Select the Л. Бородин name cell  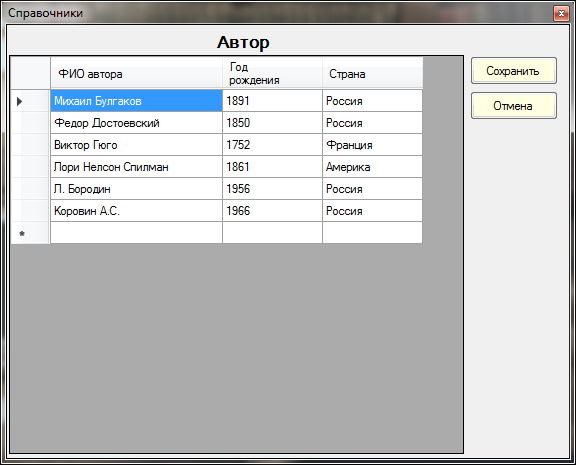click(136, 189)
